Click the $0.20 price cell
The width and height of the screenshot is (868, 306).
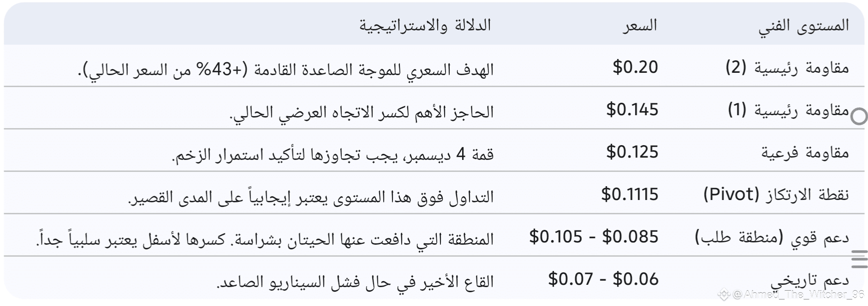tap(635, 67)
